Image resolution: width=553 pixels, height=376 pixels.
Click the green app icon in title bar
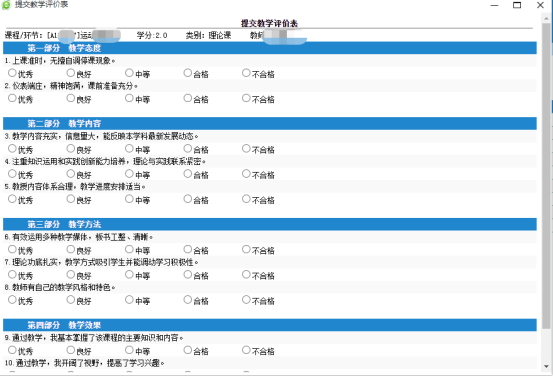point(6,5)
